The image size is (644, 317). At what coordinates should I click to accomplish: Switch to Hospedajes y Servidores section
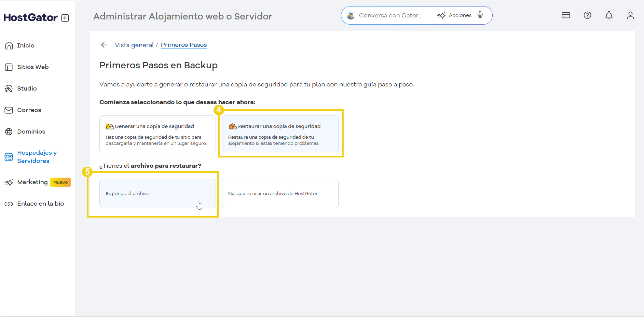(x=37, y=157)
